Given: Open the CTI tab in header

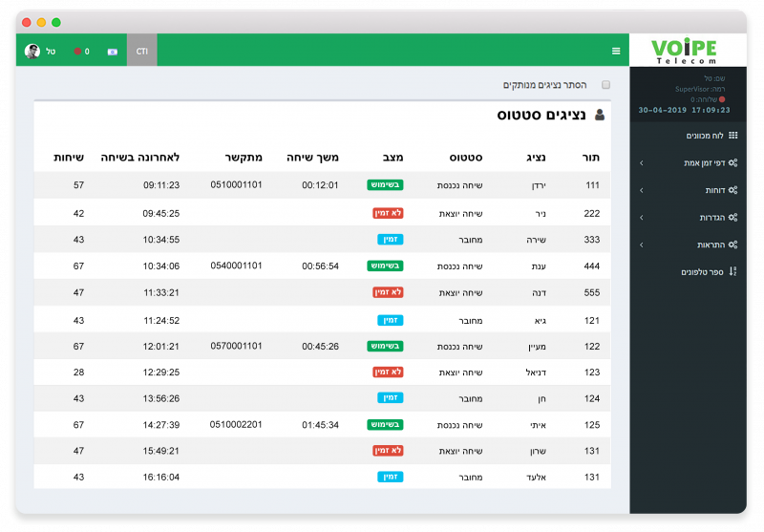Looking at the screenshot, I should (x=142, y=51).
